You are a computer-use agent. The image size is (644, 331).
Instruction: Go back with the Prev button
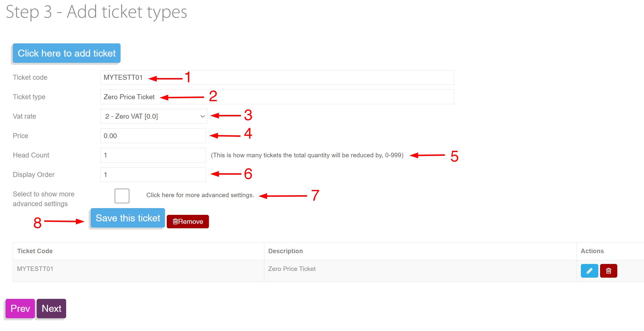(x=20, y=308)
